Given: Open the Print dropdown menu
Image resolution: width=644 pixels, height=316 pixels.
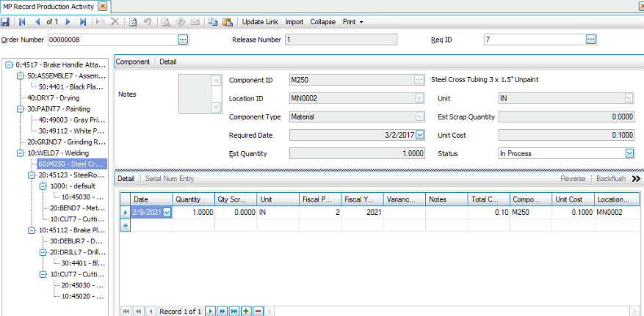Looking at the screenshot, I should tap(353, 22).
